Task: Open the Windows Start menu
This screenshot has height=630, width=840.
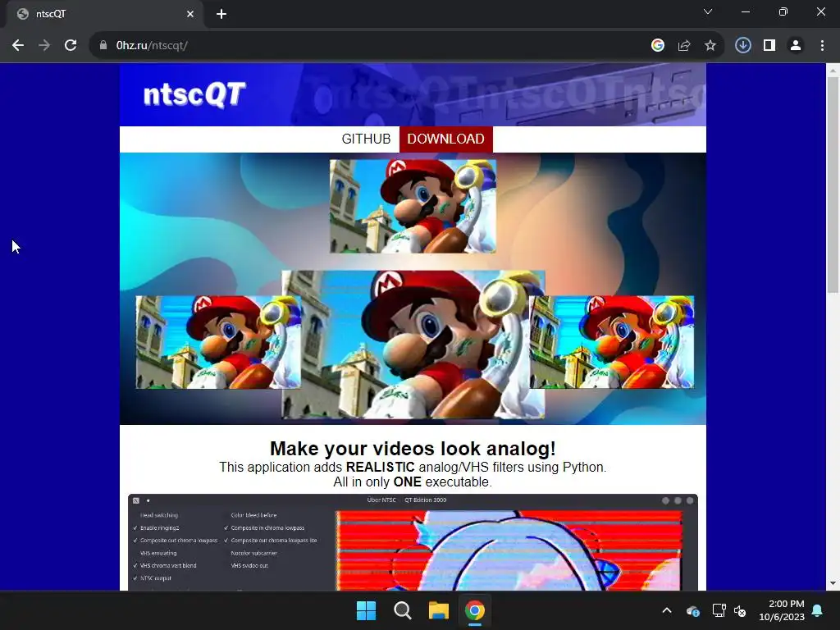Action: 367,610
